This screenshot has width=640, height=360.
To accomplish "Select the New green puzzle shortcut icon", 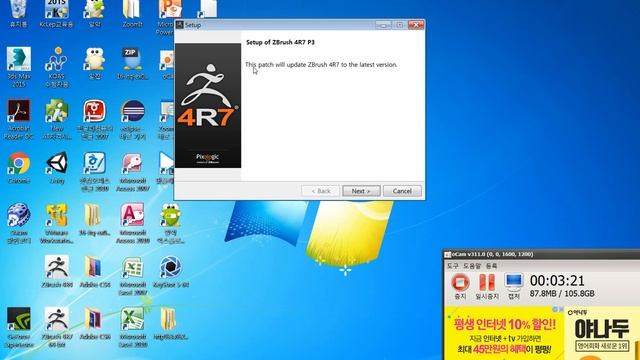I will point(57,119).
